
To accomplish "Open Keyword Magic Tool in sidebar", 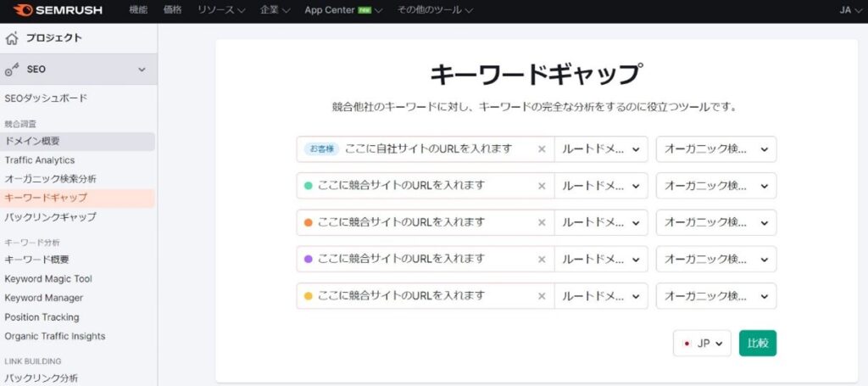I will [48, 278].
